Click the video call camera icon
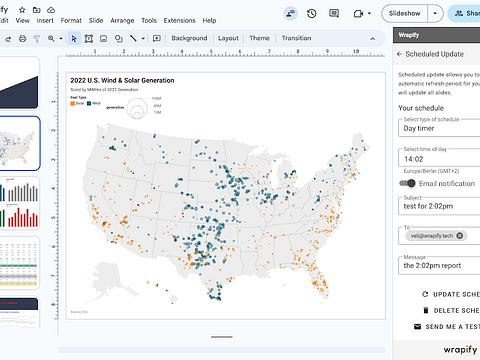 point(358,14)
